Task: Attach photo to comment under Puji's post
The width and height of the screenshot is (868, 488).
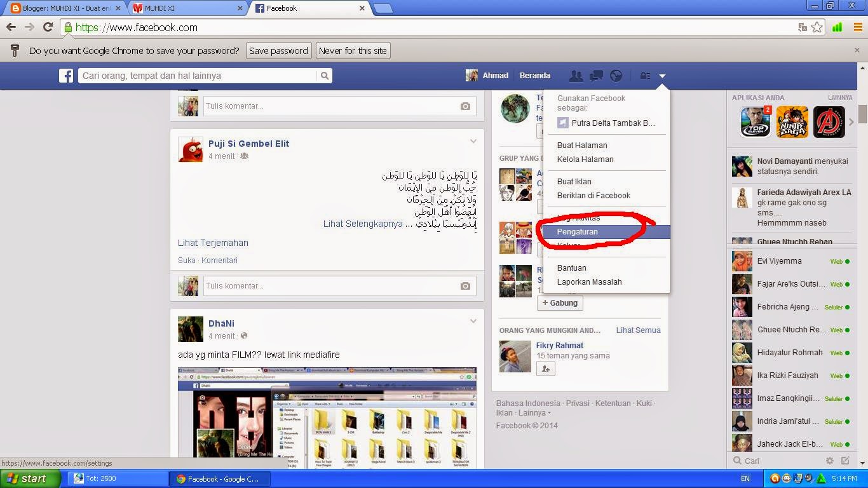Action: [465, 286]
